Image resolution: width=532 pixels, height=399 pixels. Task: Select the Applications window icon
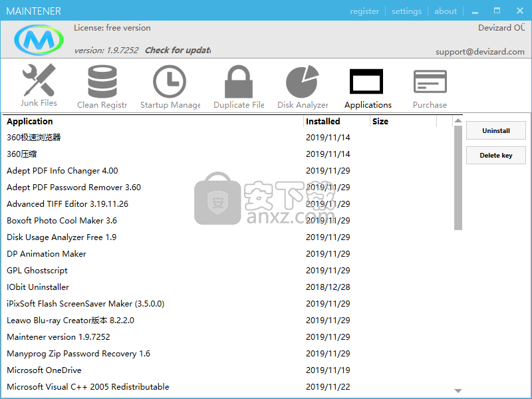click(x=366, y=81)
